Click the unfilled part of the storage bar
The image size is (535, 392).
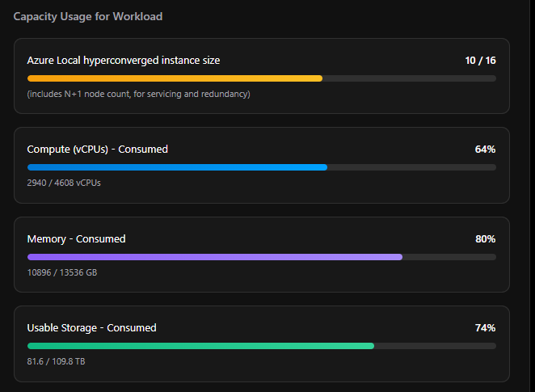point(435,346)
